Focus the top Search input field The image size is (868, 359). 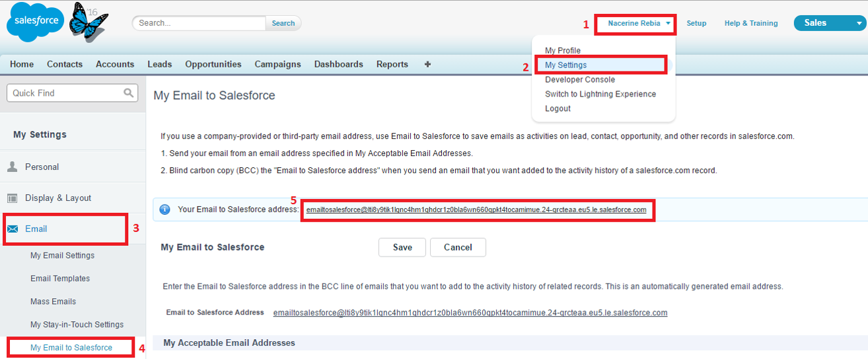coord(199,23)
